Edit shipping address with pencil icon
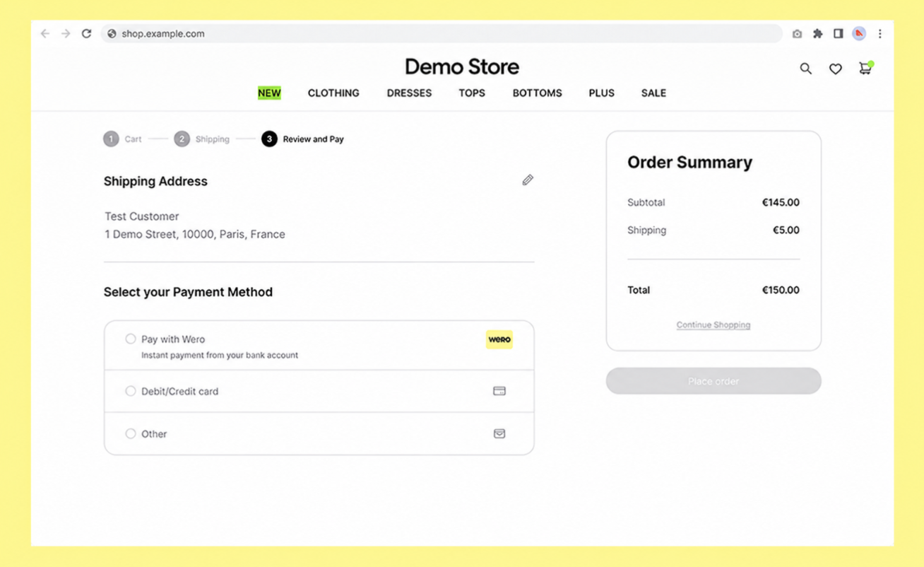The image size is (924, 567). tap(528, 180)
